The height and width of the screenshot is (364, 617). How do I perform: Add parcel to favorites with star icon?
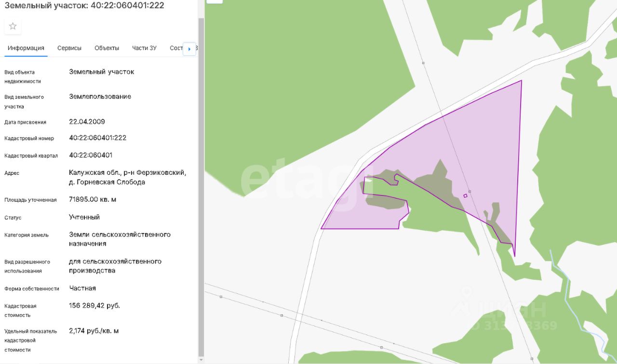[13, 26]
